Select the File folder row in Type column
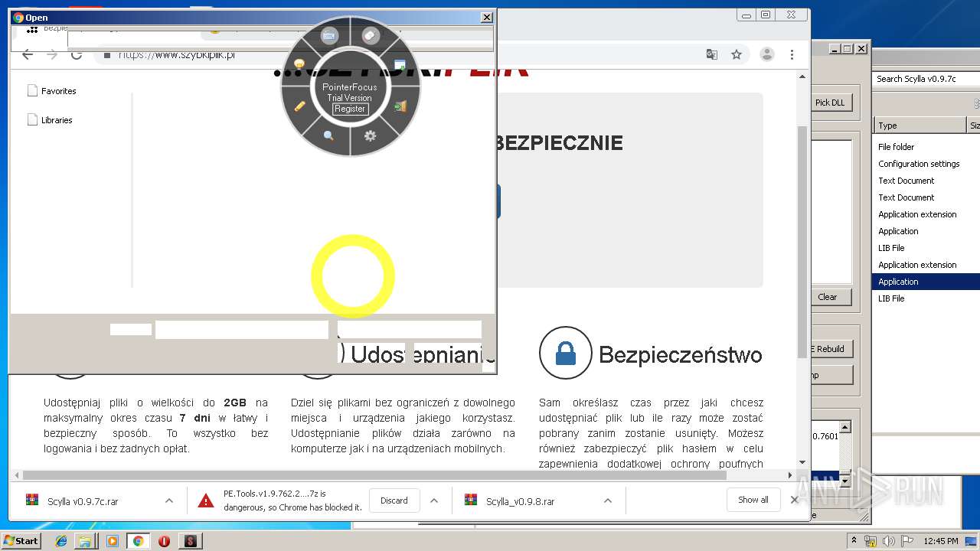Screen dimensions: 980x551 (897, 147)
